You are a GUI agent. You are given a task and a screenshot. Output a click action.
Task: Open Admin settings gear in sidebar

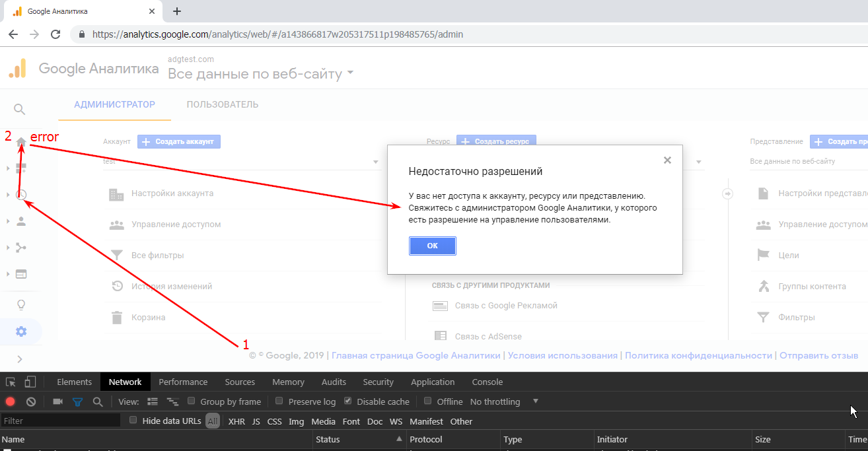click(x=20, y=331)
